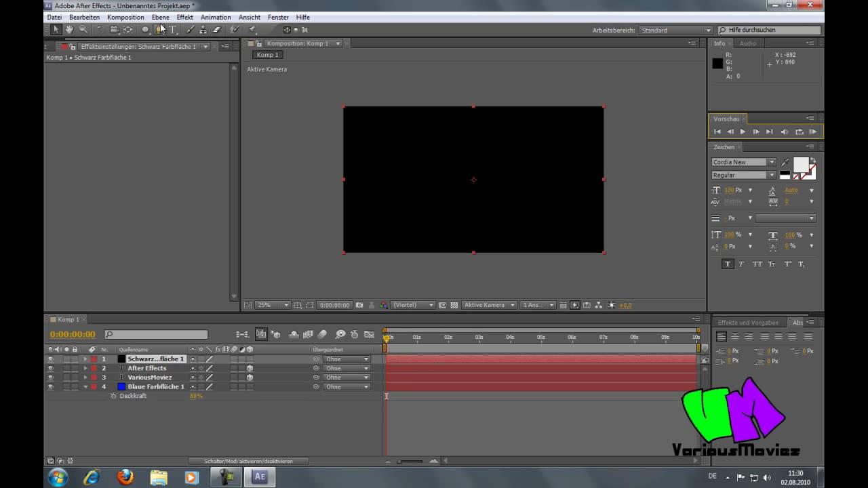Screen dimensions: 868x488
Task: Open the Datei menu
Action: click(x=54, y=17)
